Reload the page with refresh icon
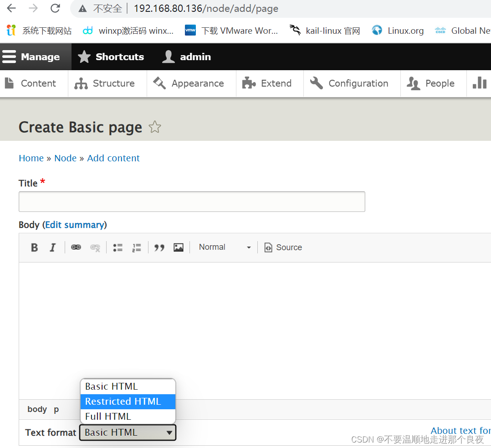The image size is (491, 448). 55,8
